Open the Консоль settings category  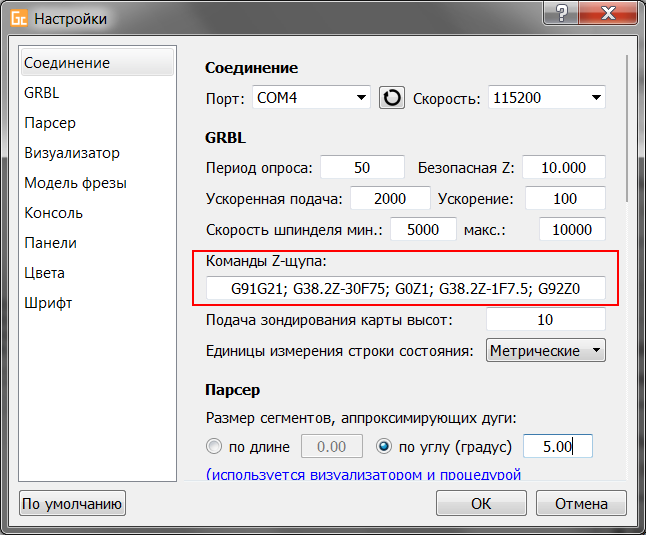54,213
